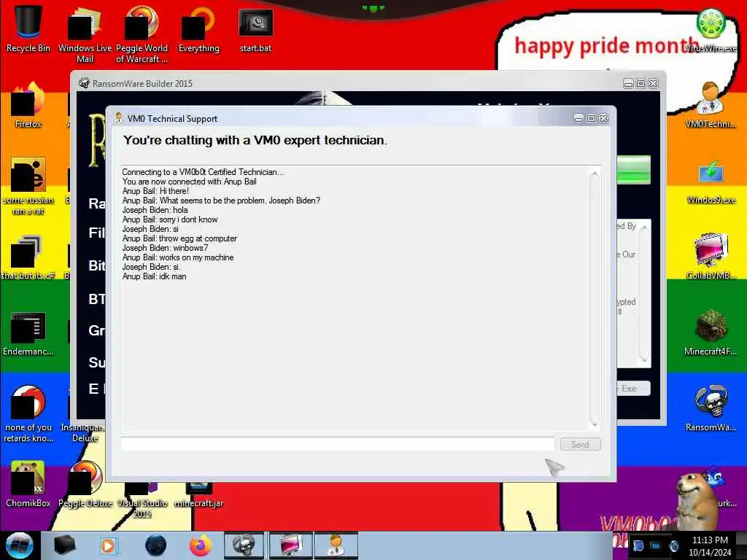Screen dimensions: 747x560
Task: Minimize the VM0 Technical Support window
Action: [x=578, y=119]
